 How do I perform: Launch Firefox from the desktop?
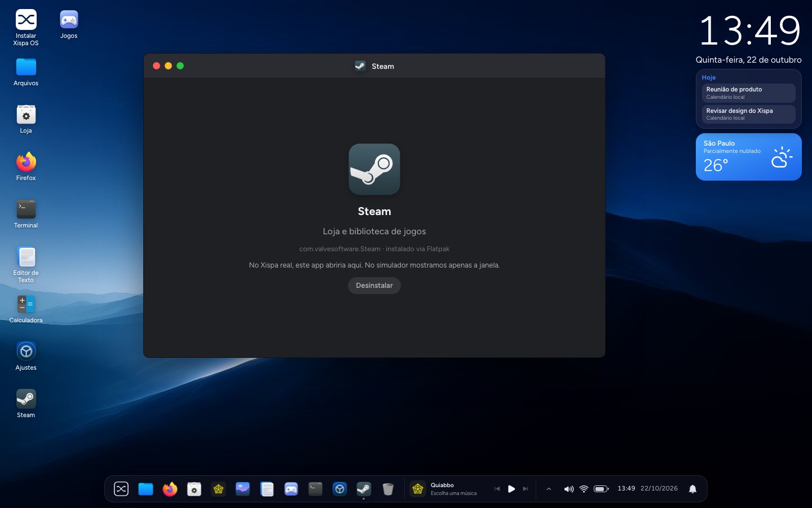pyautogui.click(x=26, y=167)
